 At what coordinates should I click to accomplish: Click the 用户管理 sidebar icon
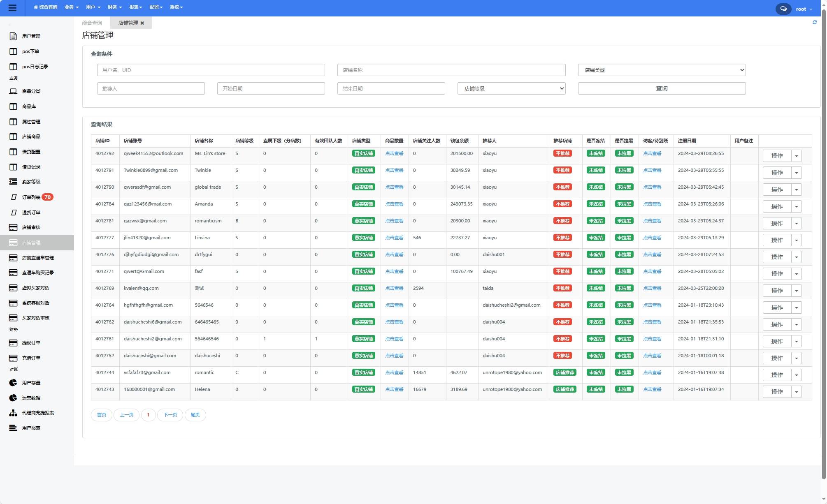[x=13, y=37]
